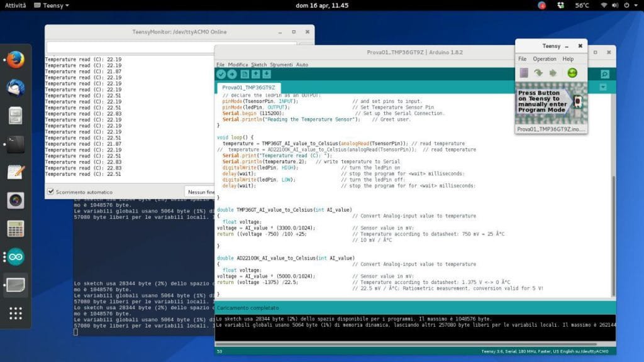The height and width of the screenshot is (362, 644).
Task: Click the Arduino Verify checkmark button
Action: (221, 74)
